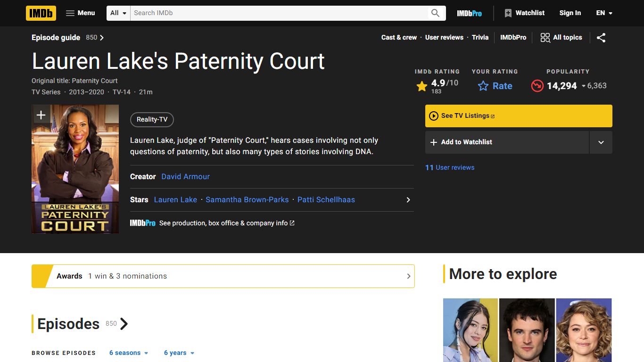Click See TV Listings button

click(519, 116)
